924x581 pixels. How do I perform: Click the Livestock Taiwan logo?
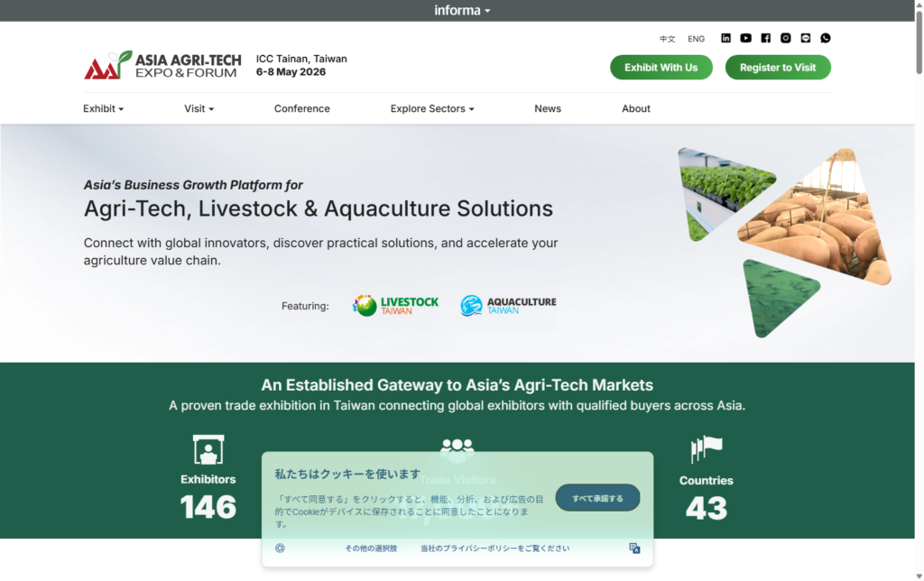tap(395, 306)
